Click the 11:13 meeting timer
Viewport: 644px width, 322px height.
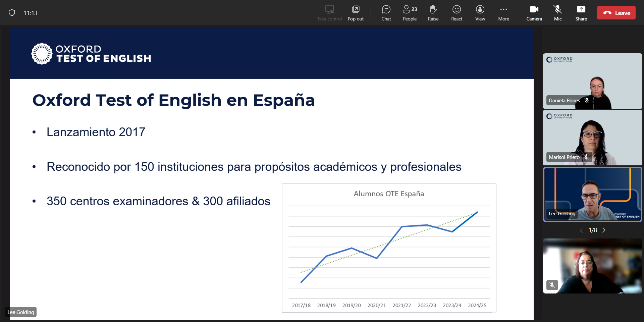tap(30, 13)
